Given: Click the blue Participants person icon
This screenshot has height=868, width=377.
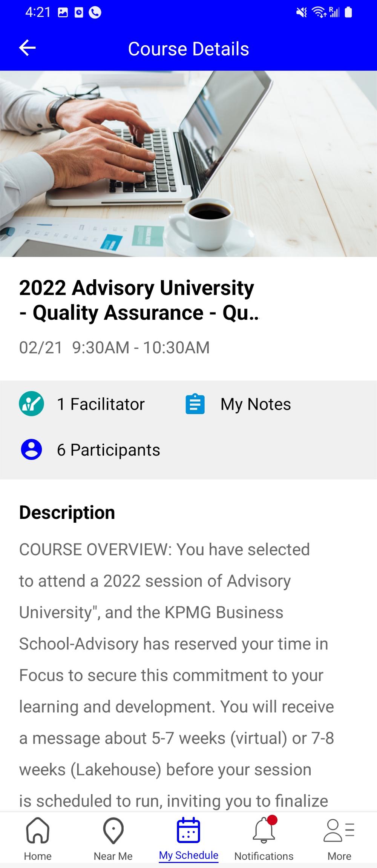Looking at the screenshot, I should pyautogui.click(x=31, y=449).
